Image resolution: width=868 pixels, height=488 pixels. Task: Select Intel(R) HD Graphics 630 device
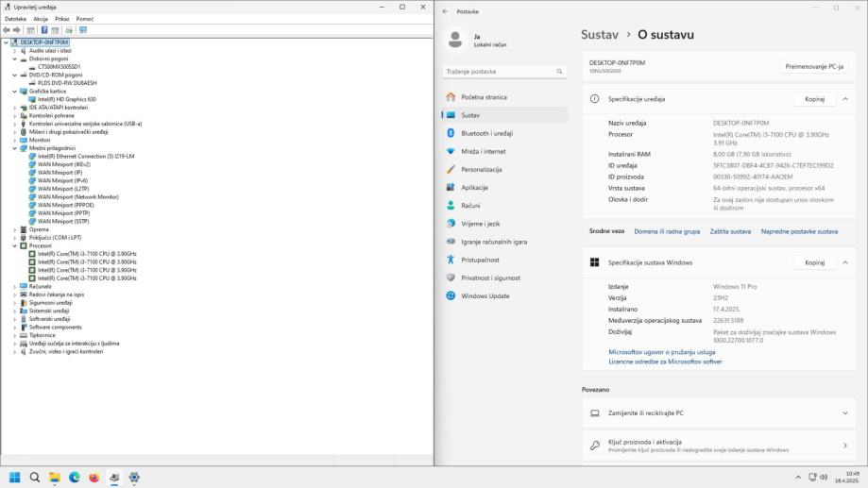[x=66, y=100]
